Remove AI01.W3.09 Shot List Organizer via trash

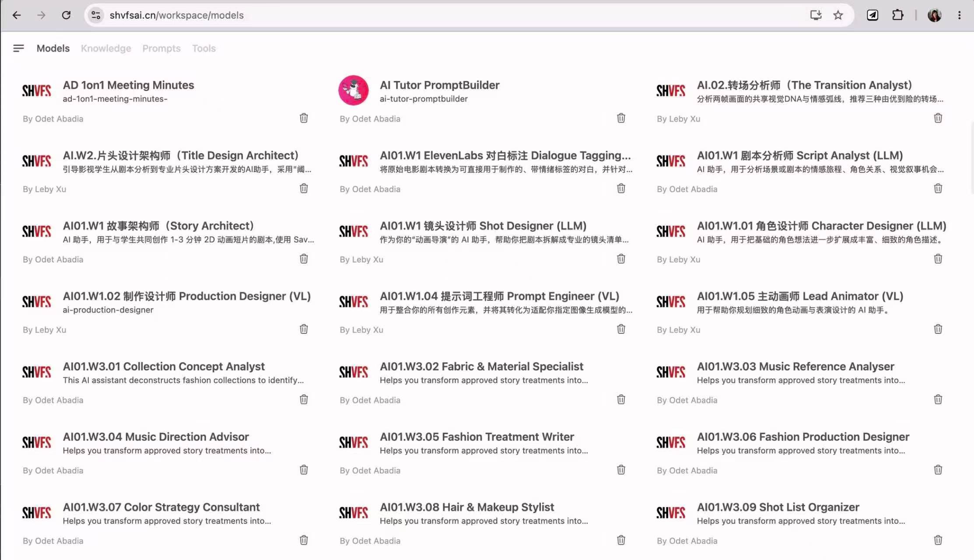tap(938, 540)
